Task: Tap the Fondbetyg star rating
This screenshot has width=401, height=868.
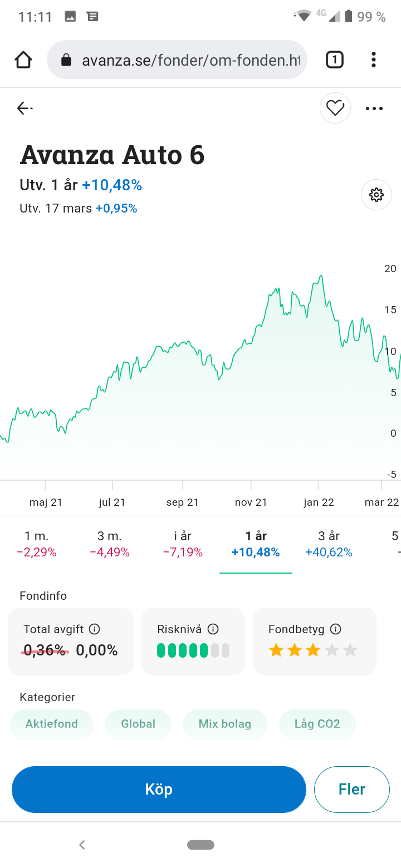Action: point(313,650)
